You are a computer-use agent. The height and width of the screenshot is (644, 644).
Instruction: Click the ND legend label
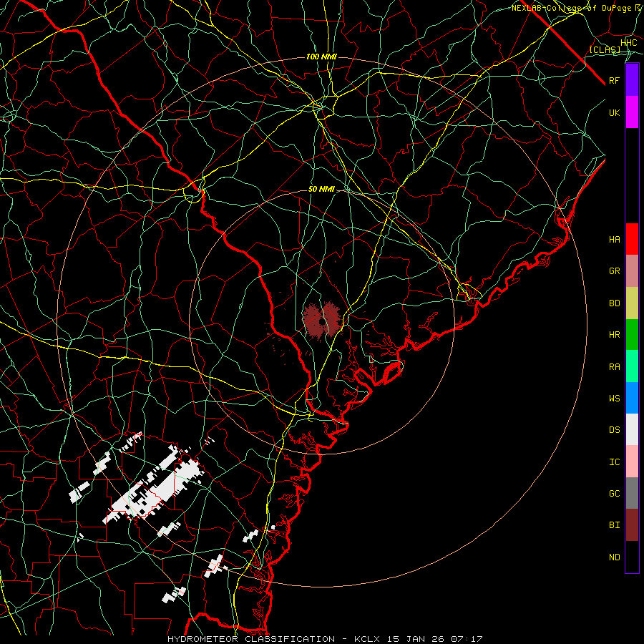pos(614,557)
